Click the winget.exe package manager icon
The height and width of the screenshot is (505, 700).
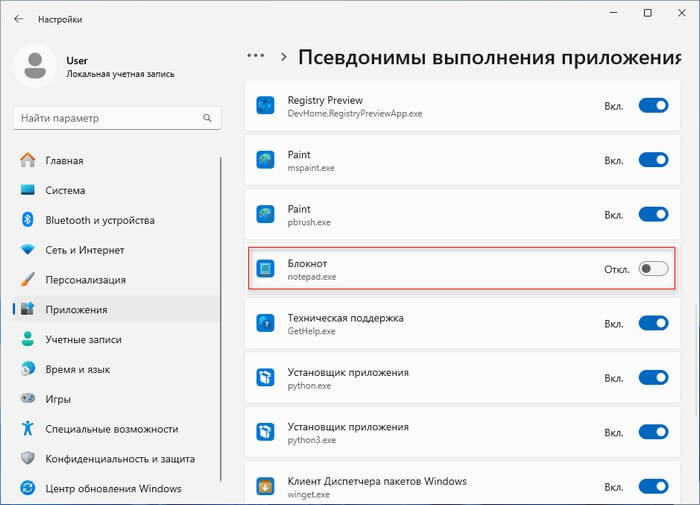point(265,486)
